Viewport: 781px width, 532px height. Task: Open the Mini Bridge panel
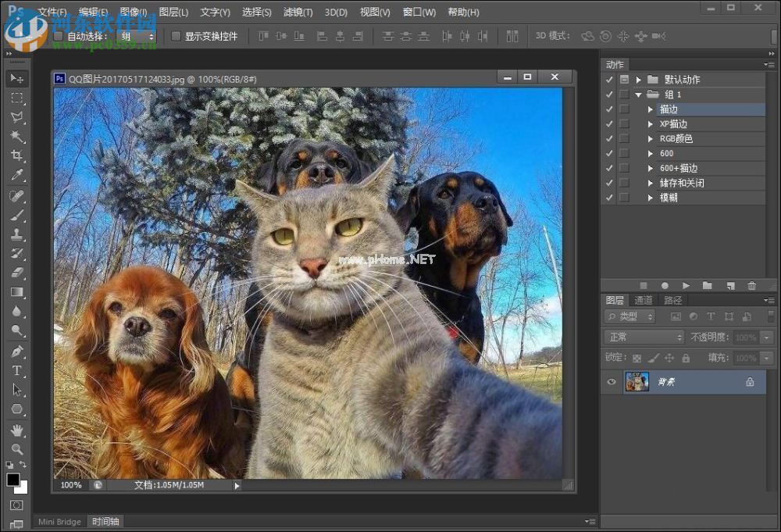pyautogui.click(x=59, y=522)
